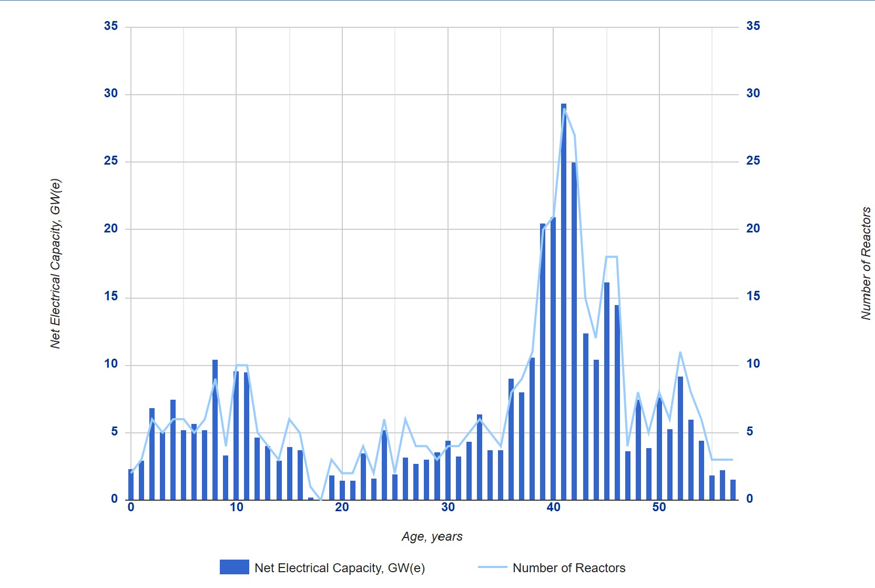Select the first bar at age 0

130,485
